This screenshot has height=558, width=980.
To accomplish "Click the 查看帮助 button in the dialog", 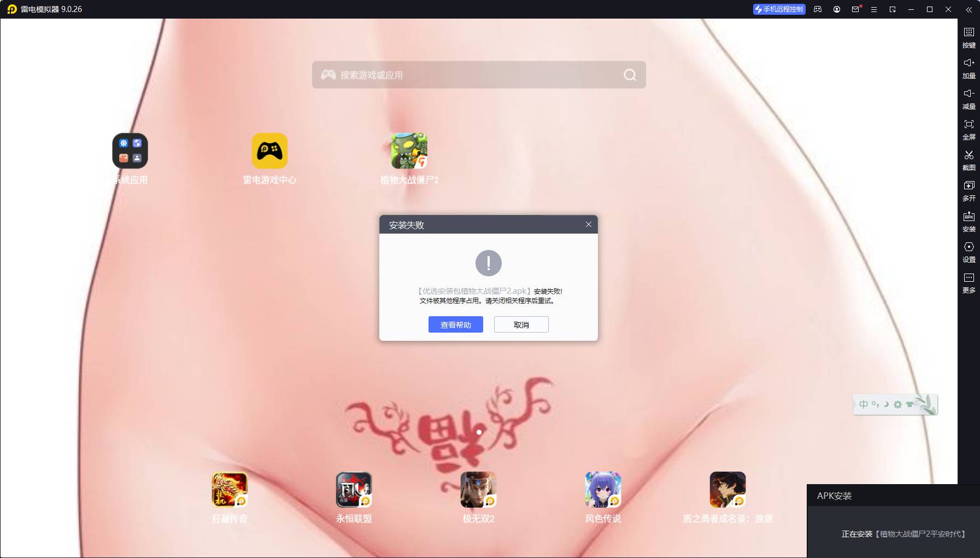I will click(455, 324).
